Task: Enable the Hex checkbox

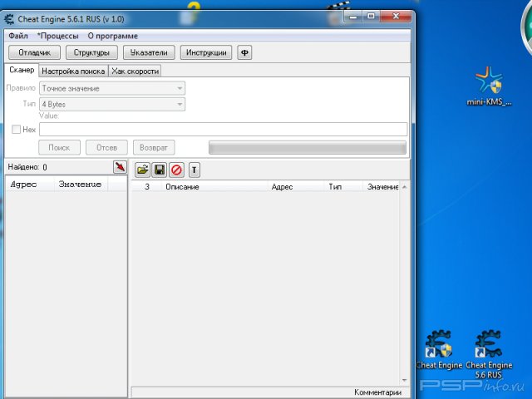Action: coord(17,130)
